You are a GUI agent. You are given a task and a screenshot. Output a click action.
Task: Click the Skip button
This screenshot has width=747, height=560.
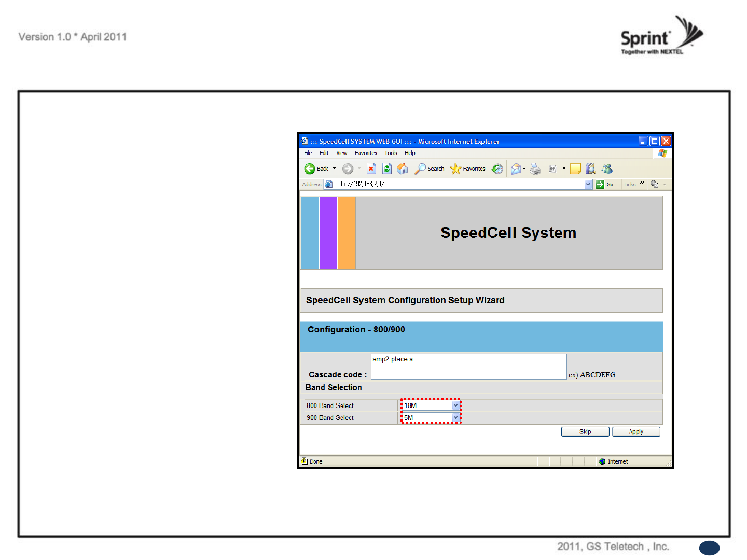[x=585, y=431]
